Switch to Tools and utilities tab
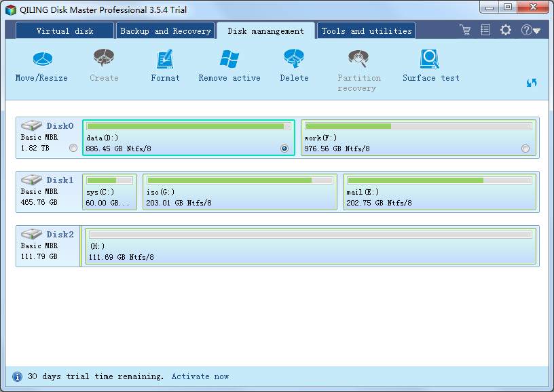Image resolution: width=554 pixels, height=392 pixels. click(x=367, y=31)
